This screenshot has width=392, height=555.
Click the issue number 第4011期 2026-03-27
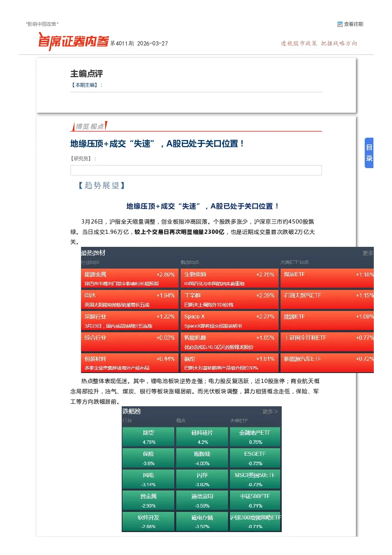pos(139,44)
